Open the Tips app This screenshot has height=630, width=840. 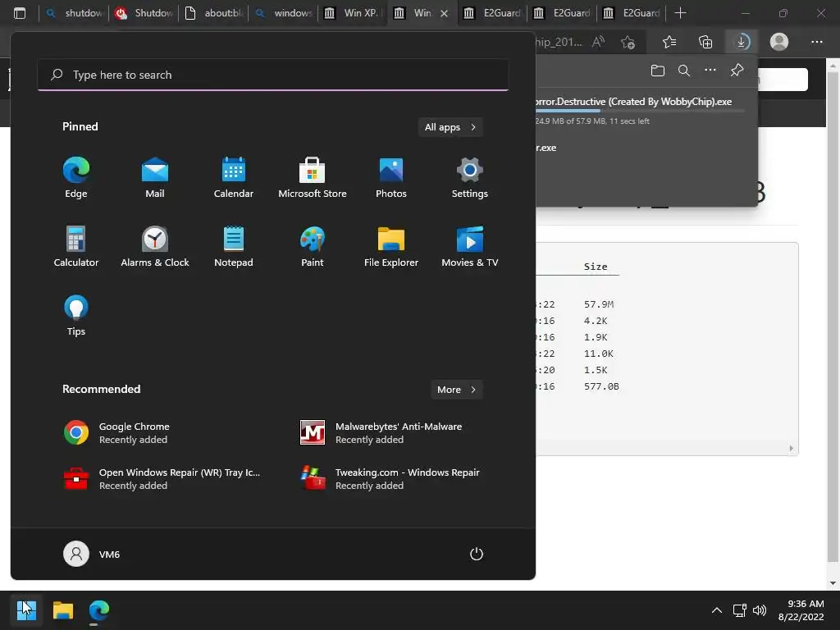click(76, 316)
